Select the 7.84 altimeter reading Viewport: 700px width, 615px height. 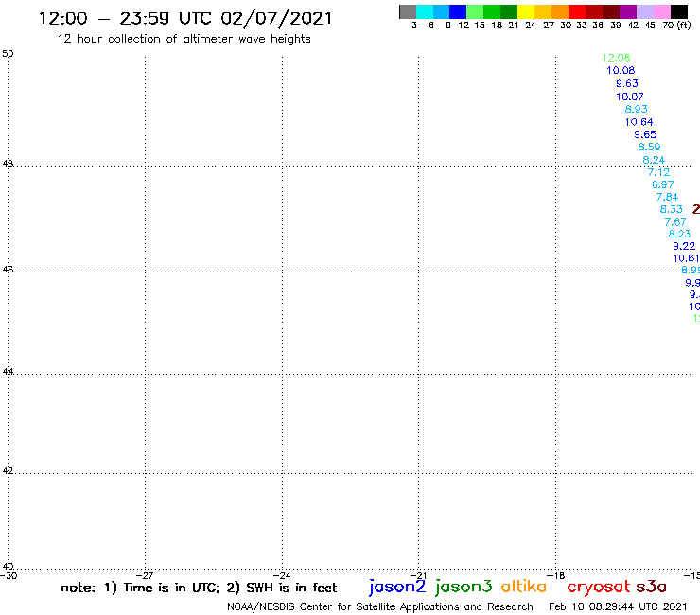point(667,197)
